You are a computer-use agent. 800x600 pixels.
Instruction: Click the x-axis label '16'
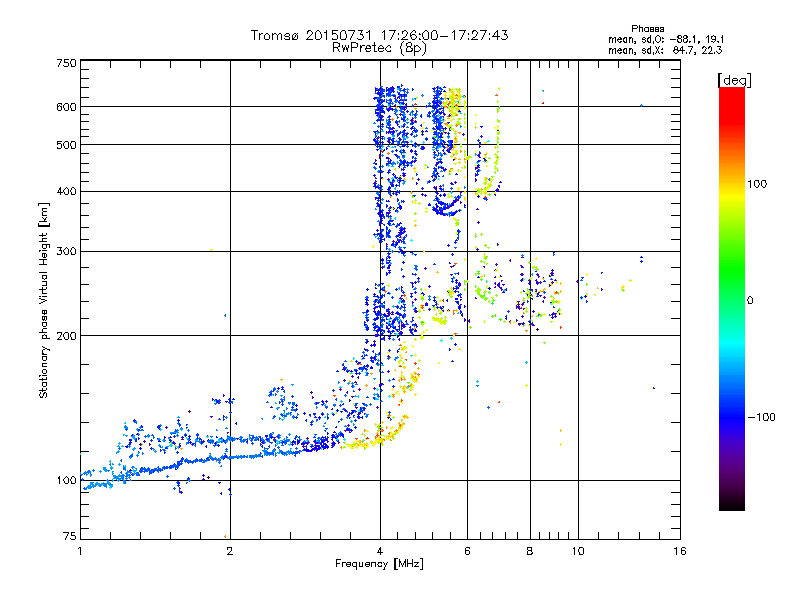pos(680,551)
